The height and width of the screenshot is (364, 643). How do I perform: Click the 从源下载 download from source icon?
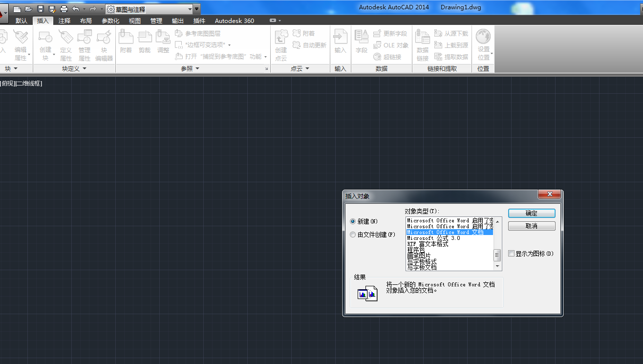[438, 33]
